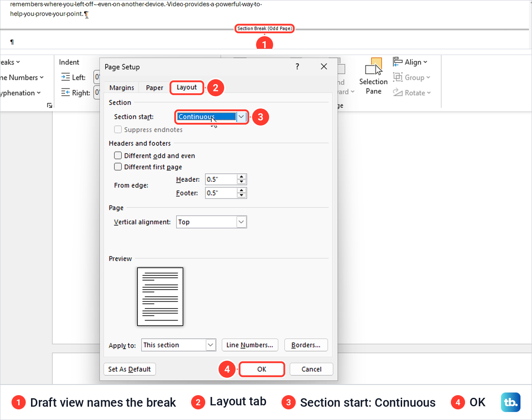The height and width of the screenshot is (420, 532).
Task: Open the Selection Pane
Action: coord(373,76)
